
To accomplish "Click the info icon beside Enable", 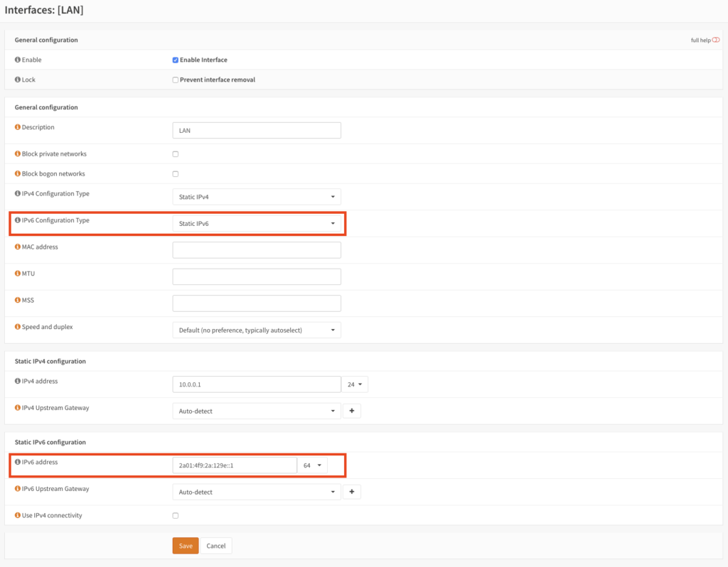I will click(x=18, y=60).
